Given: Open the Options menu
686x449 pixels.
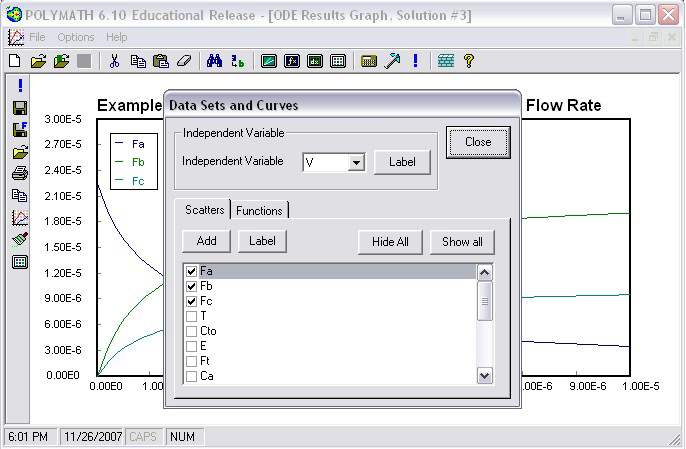Looking at the screenshot, I should tap(75, 37).
